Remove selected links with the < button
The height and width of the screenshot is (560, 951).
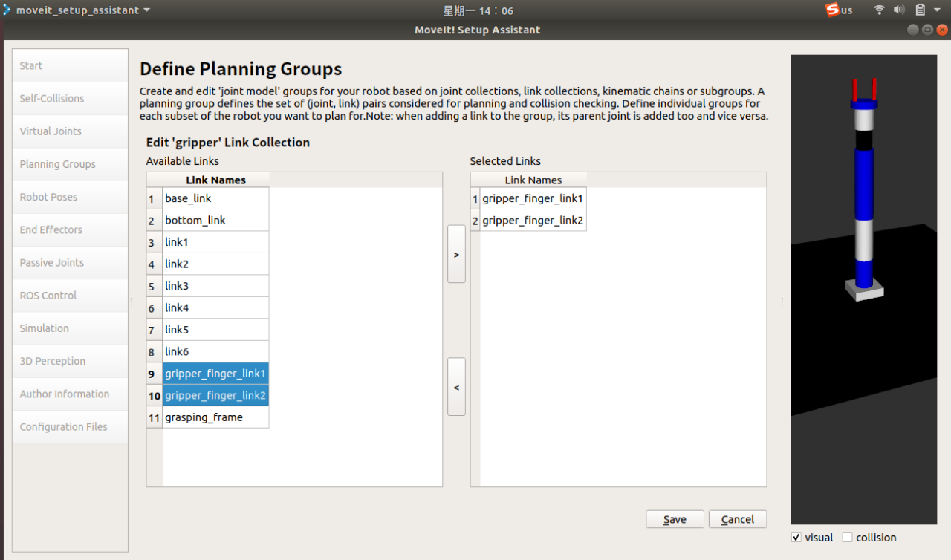tap(456, 387)
